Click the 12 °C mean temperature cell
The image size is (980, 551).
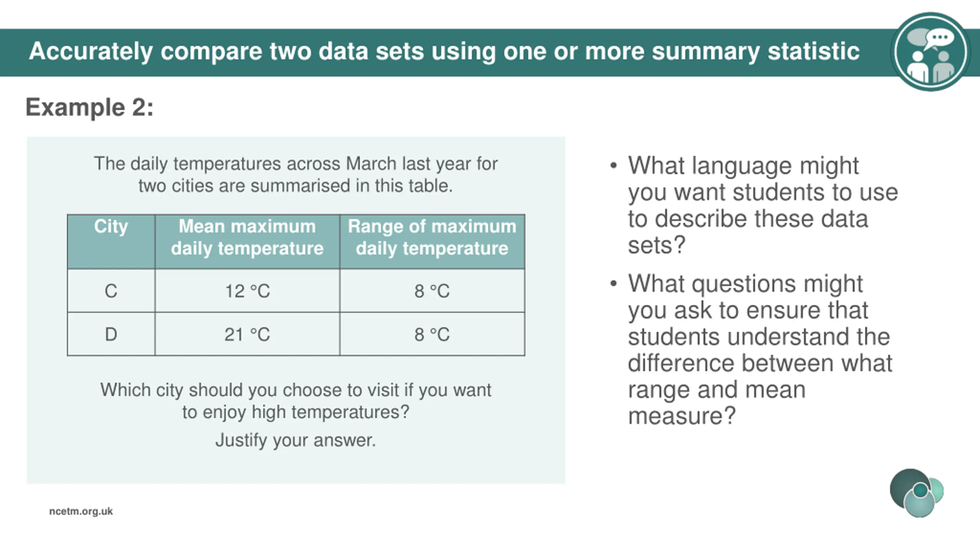coord(247,291)
